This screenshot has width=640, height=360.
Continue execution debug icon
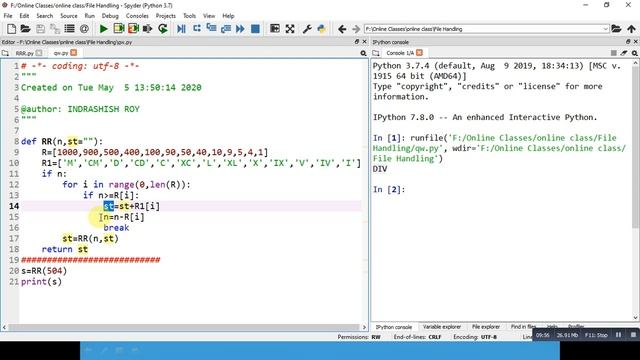click(240, 29)
